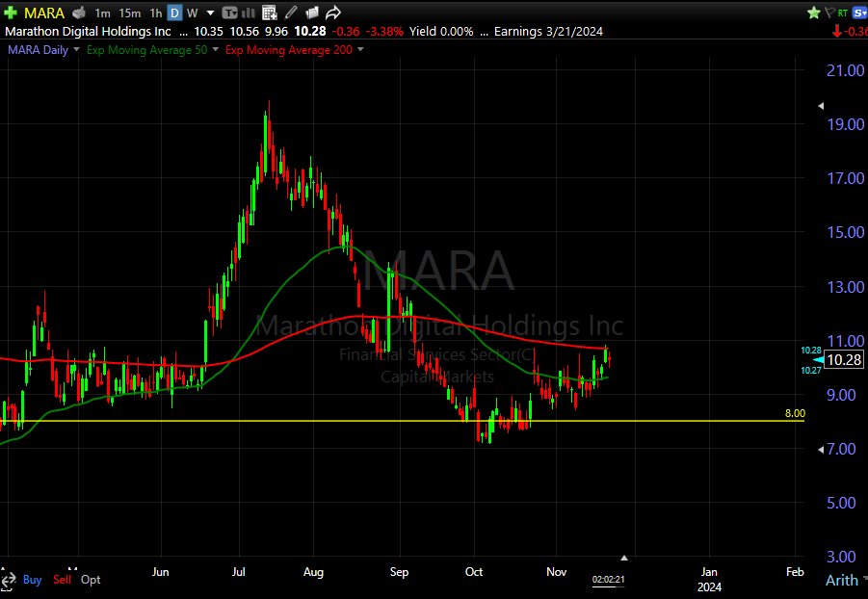
Task: Select the D daily timeframe
Action: [174, 13]
